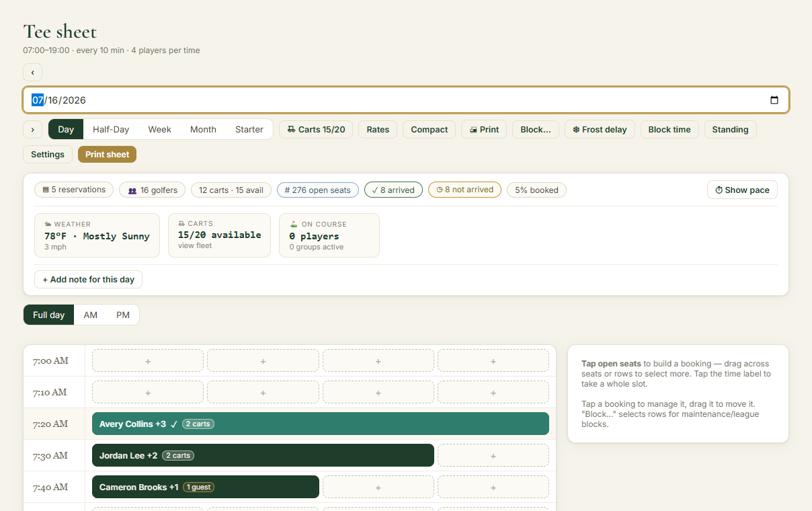Image resolution: width=812 pixels, height=511 pixels.
Task: Click the 7:00 AM time label
Action: (50, 361)
